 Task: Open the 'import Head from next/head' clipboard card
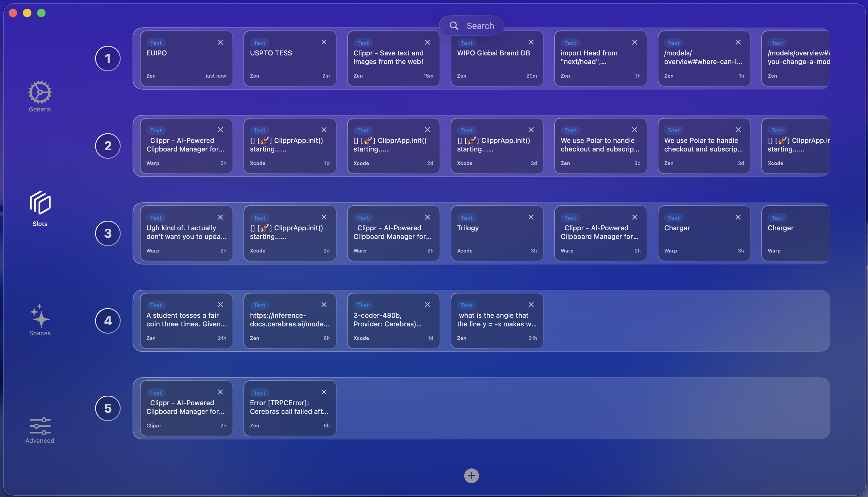600,59
